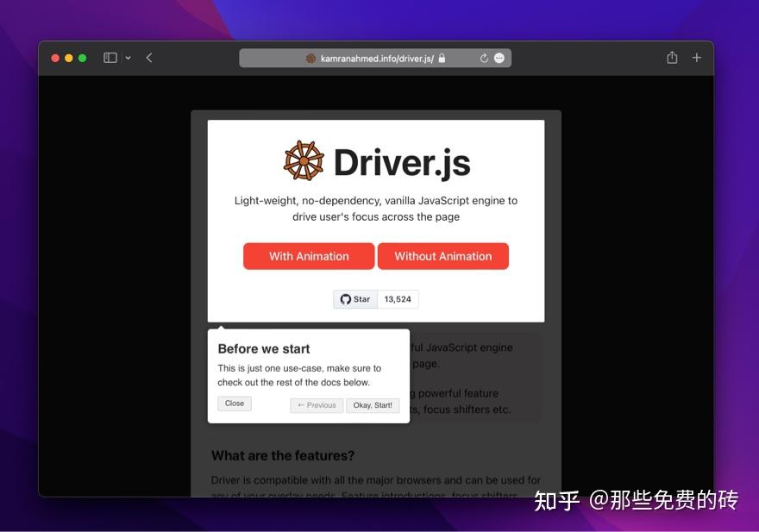759x532 pixels.
Task: Close the Before we start popup
Action: coord(234,403)
